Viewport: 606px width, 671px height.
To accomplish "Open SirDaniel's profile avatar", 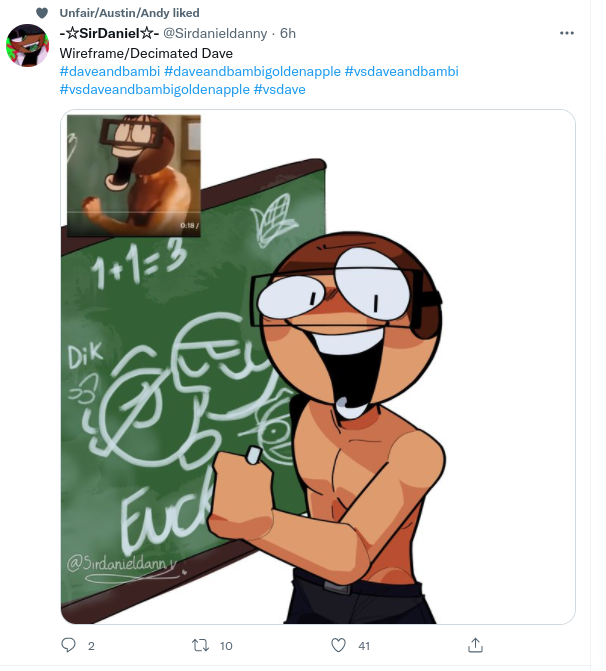I will [x=27, y=45].
